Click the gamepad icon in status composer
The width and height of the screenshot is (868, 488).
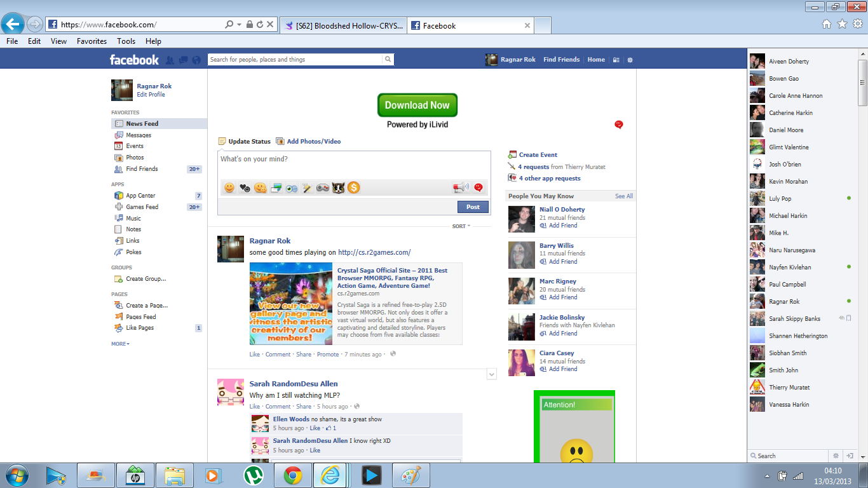click(323, 187)
